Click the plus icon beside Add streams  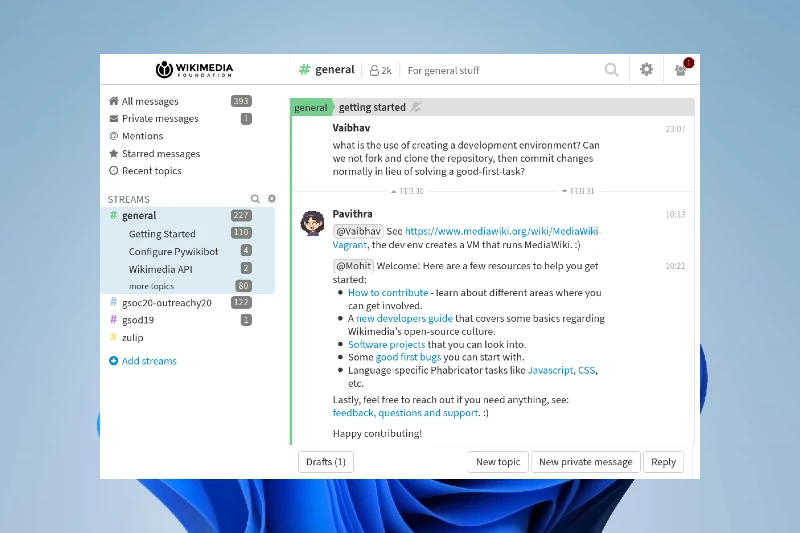[114, 361]
